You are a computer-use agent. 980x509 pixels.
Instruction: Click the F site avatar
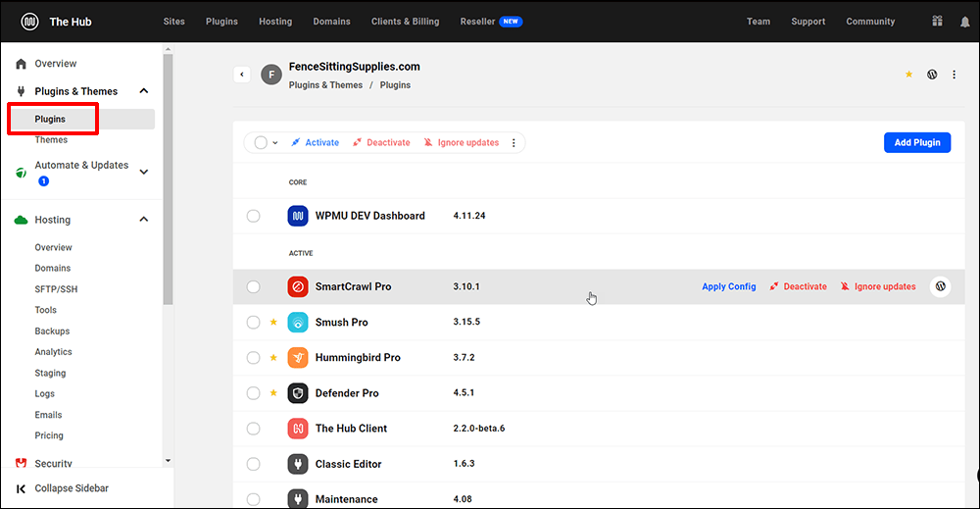(x=271, y=75)
